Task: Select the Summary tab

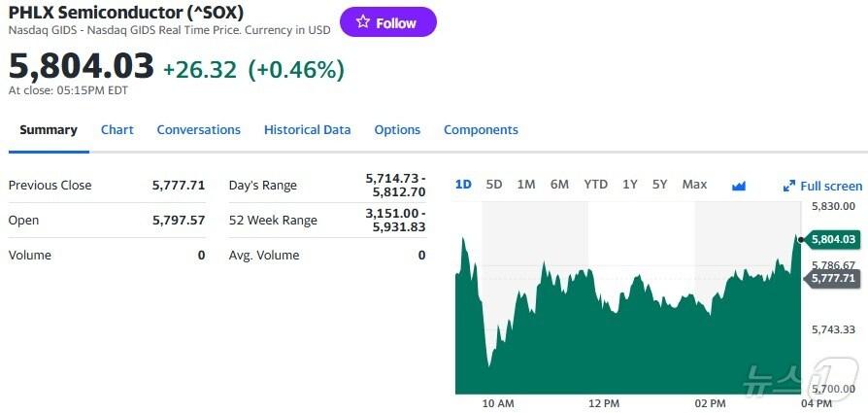Action: (49, 130)
